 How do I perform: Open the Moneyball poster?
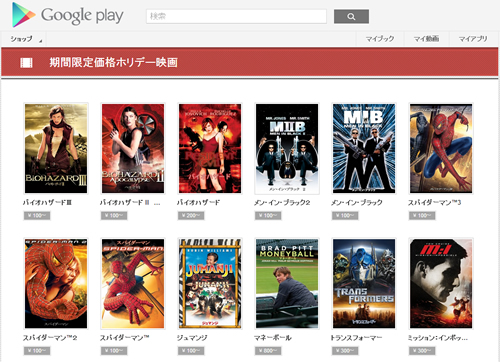point(287,284)
